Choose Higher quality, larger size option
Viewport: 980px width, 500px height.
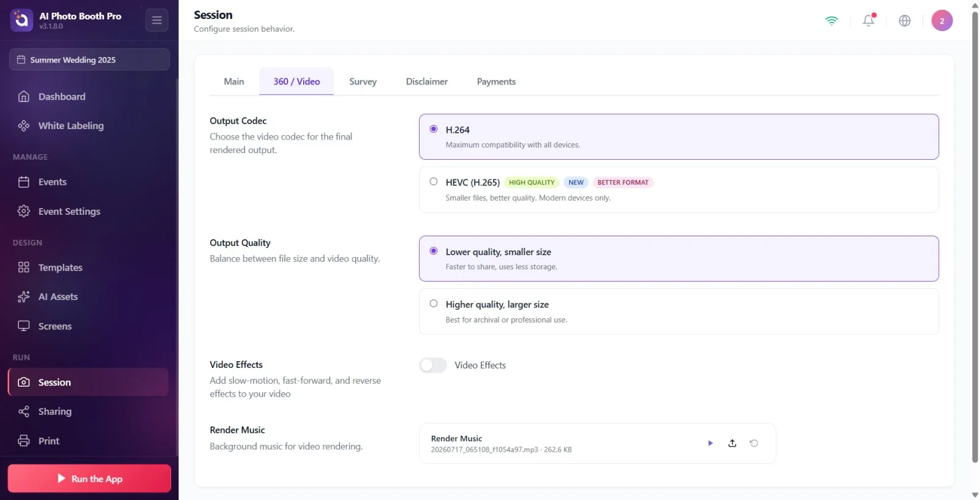click(679, 312)
